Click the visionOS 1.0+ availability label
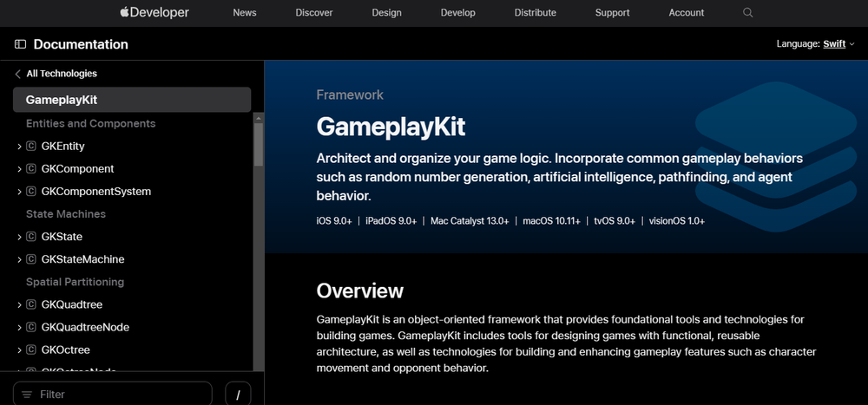The width and height of the screenshot is (868, 405). [677, 221]
